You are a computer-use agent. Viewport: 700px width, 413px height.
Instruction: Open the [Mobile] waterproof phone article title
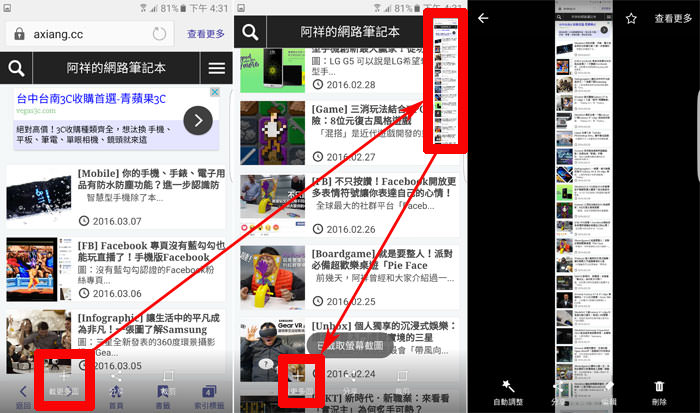[x=151, y=179]
